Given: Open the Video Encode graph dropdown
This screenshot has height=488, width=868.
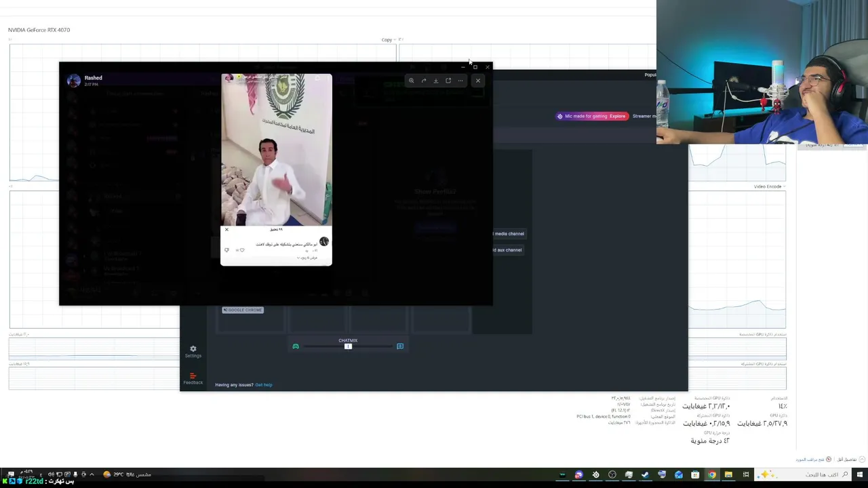Looking at the screenshot, I should (769, 186).
